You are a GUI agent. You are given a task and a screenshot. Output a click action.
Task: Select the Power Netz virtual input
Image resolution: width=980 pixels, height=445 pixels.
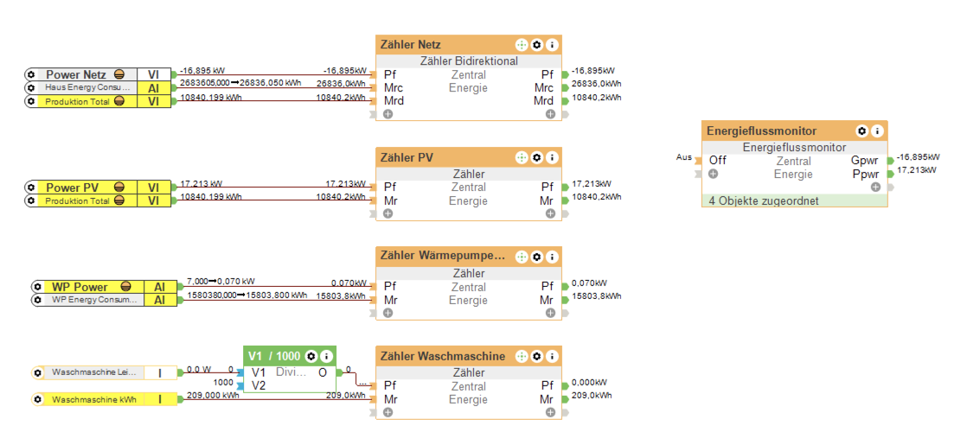pos(98,75)
